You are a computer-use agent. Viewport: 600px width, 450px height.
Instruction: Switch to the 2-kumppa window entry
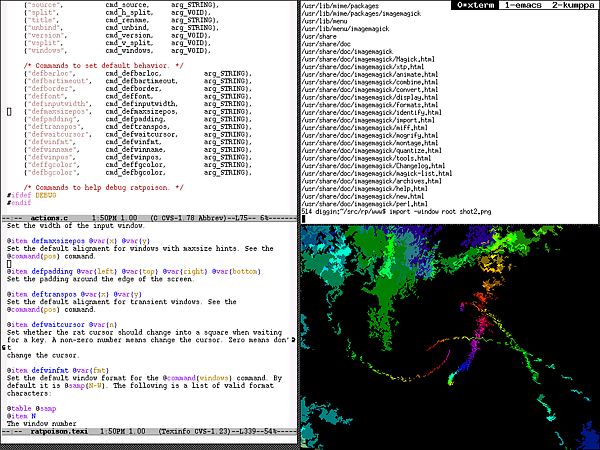(573, 6)
